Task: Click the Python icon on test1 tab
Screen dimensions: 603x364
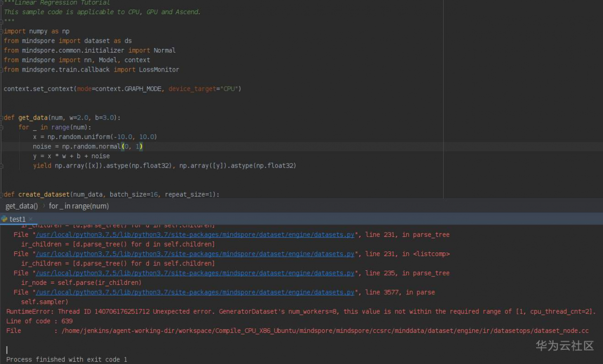Action: 4,219
